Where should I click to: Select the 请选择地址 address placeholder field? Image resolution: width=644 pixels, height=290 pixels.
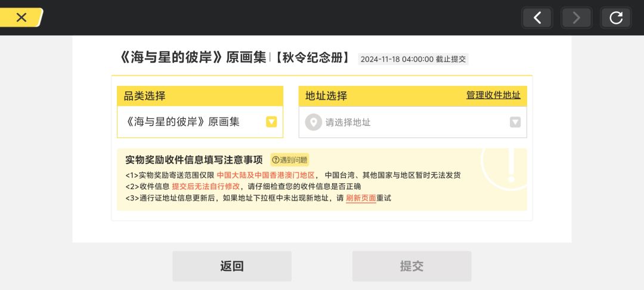[x=413, y=122]
